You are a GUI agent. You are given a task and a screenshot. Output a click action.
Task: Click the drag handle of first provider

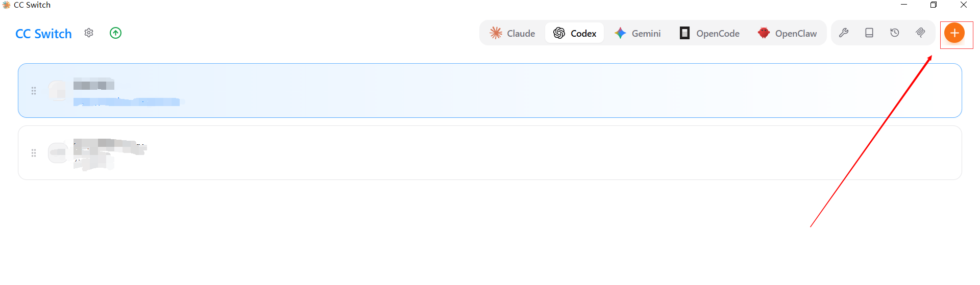point(34,91)
